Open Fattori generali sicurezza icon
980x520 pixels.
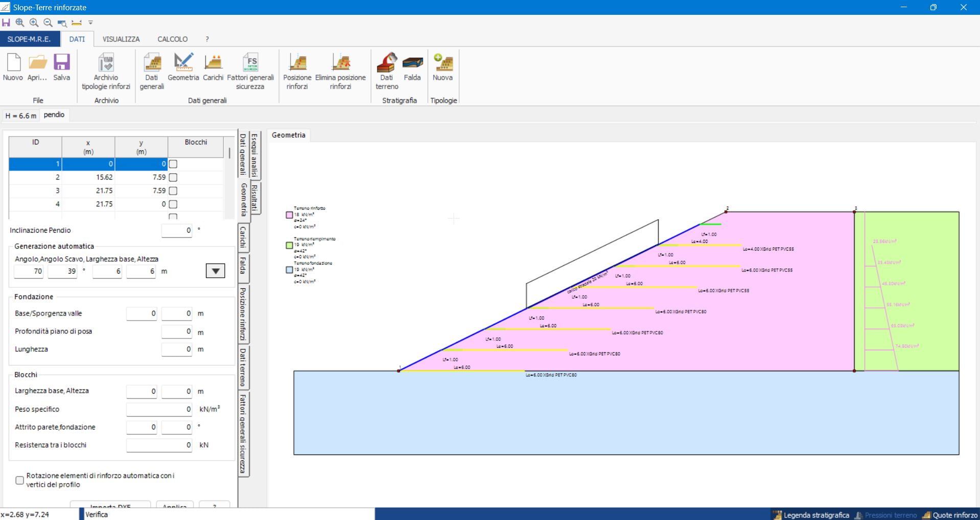click(x=250, y=63)
